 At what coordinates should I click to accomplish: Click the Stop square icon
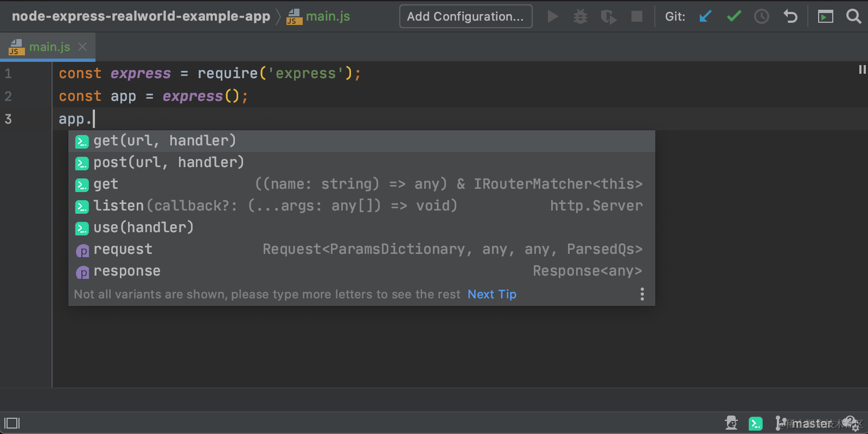click(x=637, y=17)
